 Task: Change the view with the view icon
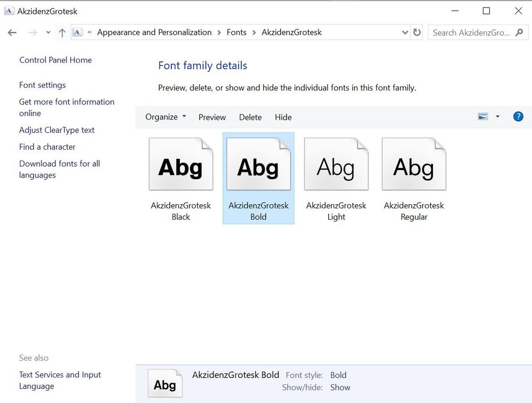coord(483,117)
